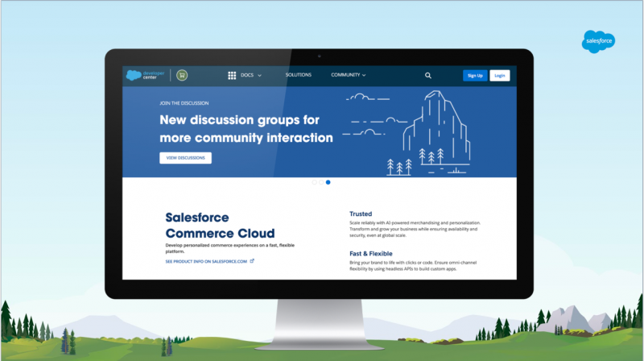The image size is (644, 361).
Task: Click the Trusted section heading
Action: [361, 214]
